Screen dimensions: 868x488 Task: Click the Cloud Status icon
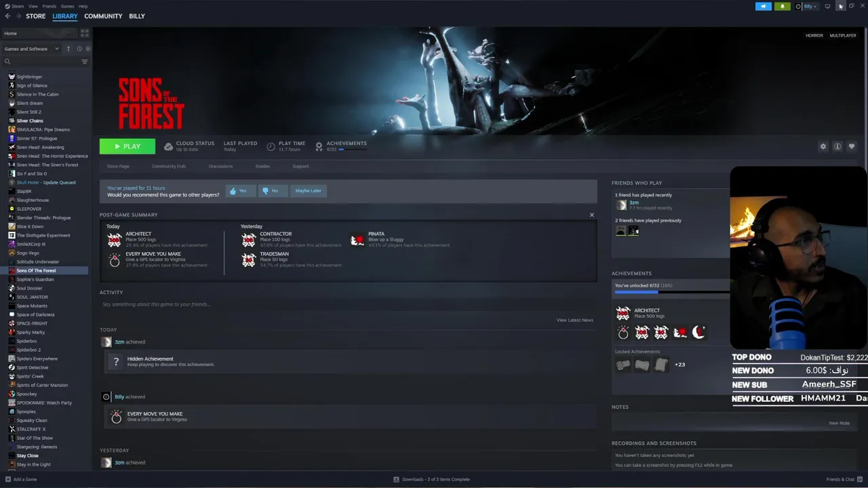coord(169,146)
